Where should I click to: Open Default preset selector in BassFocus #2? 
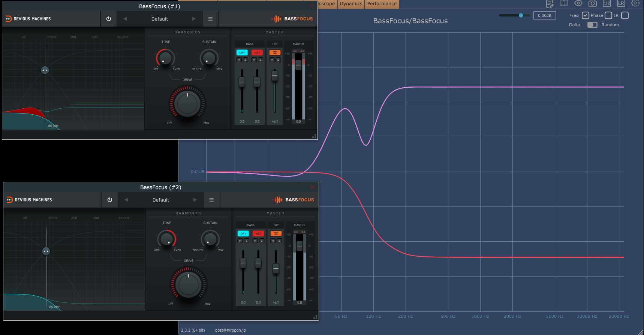click(161, 200)
